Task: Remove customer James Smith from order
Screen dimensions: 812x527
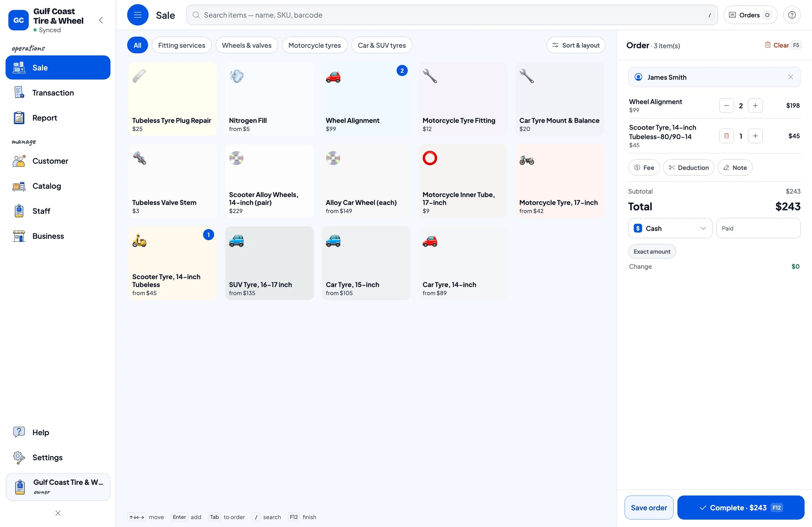Action: pyautogui.click(x=790, y=77)
